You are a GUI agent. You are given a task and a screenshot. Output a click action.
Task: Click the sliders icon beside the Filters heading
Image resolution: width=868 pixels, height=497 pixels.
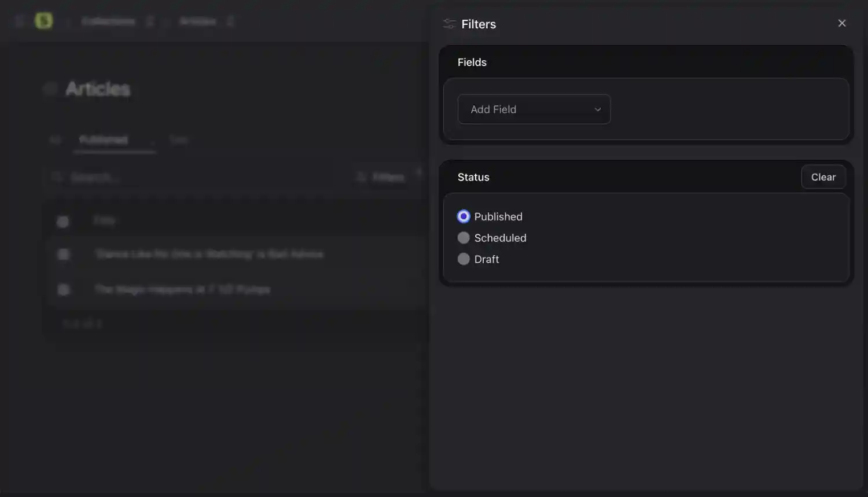pos(448,24)
